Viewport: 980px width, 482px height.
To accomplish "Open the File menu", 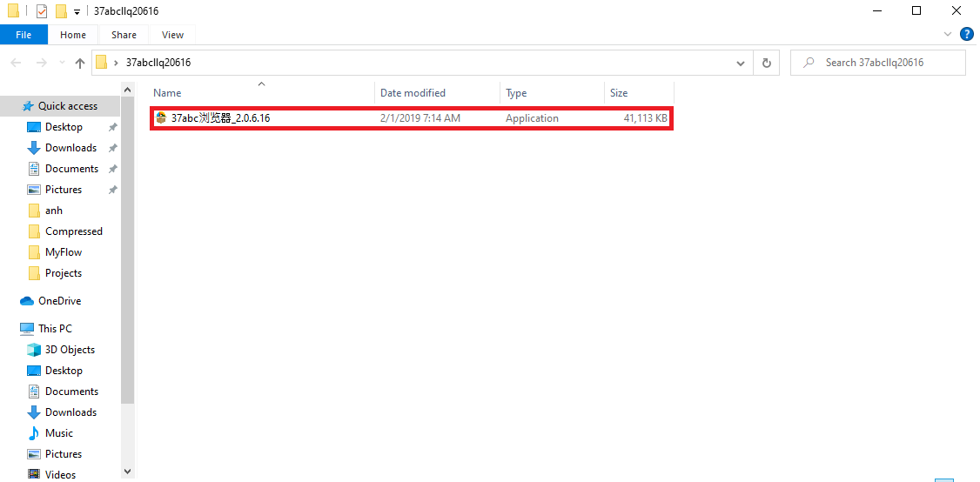I will pos(23,35).
